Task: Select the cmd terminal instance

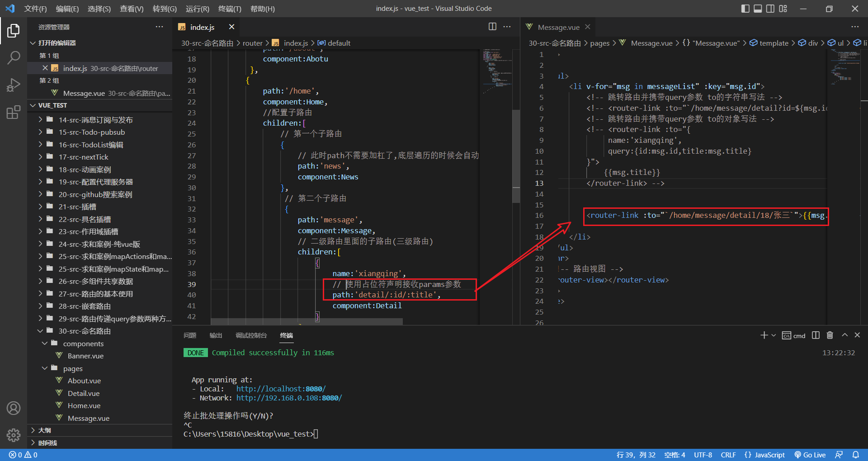Action: [x=794, y=335]
